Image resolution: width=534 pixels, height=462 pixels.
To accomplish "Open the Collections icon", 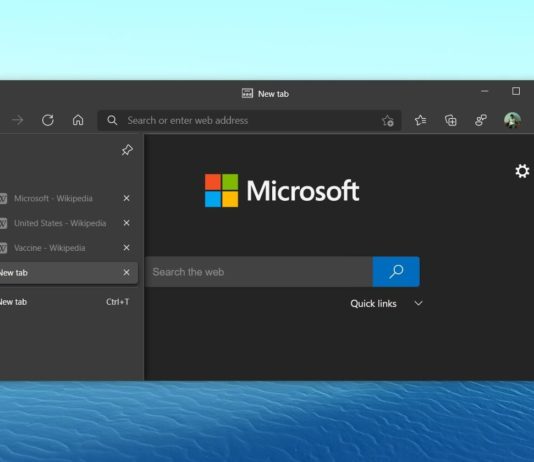I will tap(451, 120).
